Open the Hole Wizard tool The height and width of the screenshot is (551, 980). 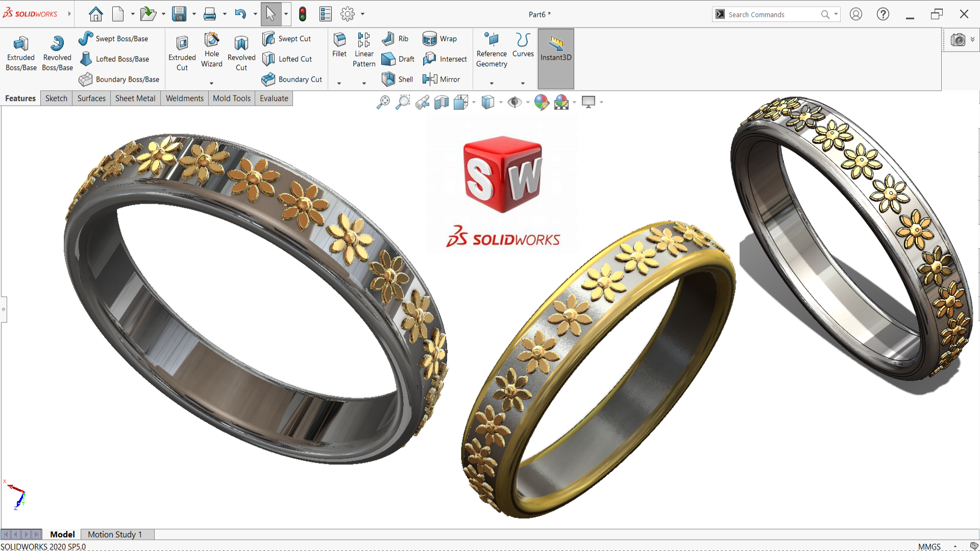(211, 49)
